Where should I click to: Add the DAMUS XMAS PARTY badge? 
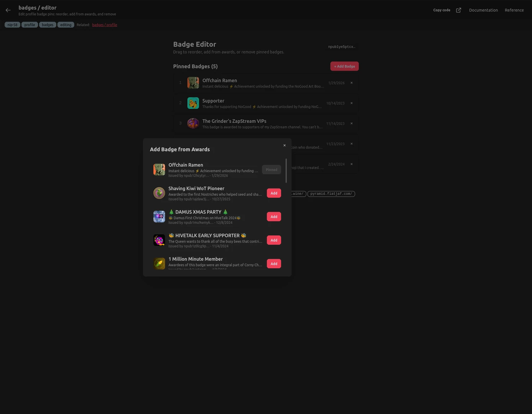click(274, 217)
